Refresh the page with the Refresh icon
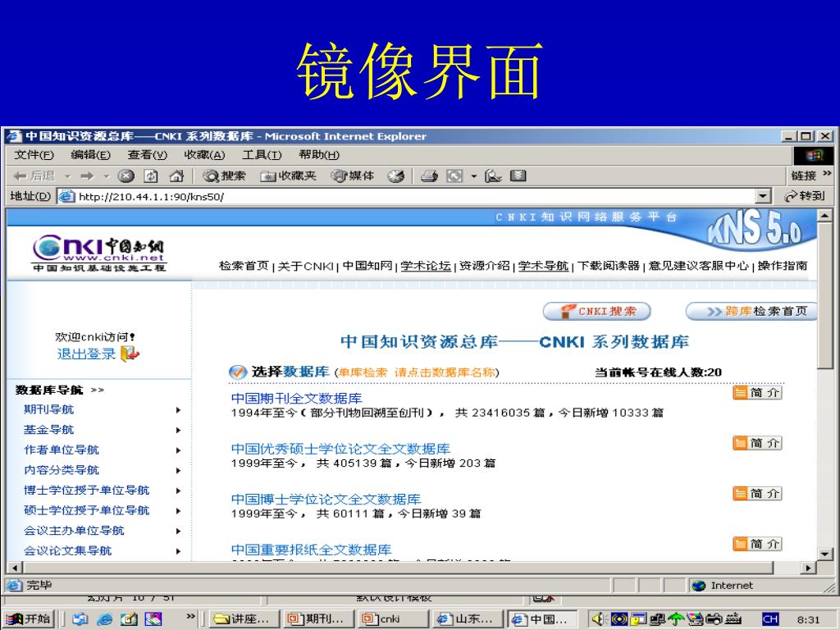 pyautogui.click(x=151, y=176)
